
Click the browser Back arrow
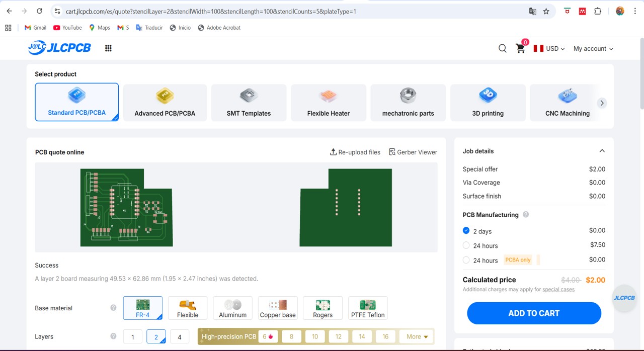pyautogui.click(x=9, y=11)
